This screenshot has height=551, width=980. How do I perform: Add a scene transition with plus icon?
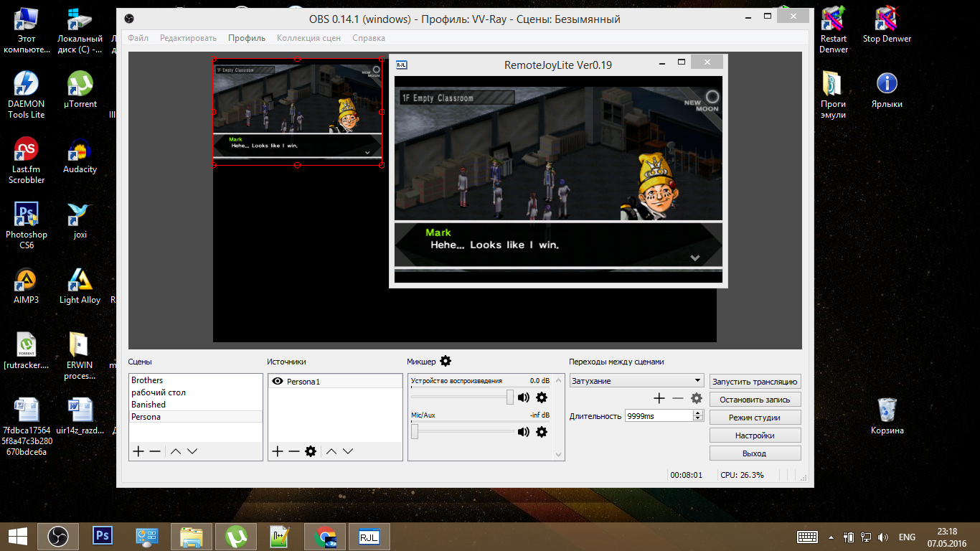[659, 398]
